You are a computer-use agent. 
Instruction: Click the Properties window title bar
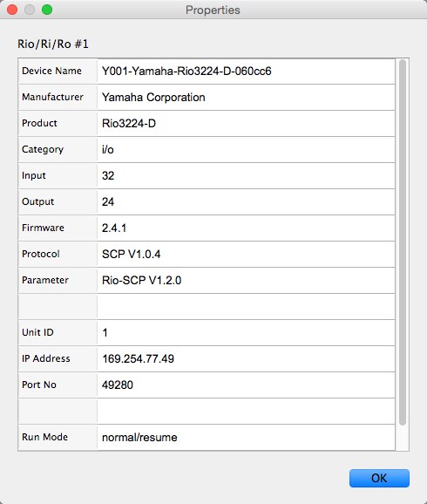213,10
